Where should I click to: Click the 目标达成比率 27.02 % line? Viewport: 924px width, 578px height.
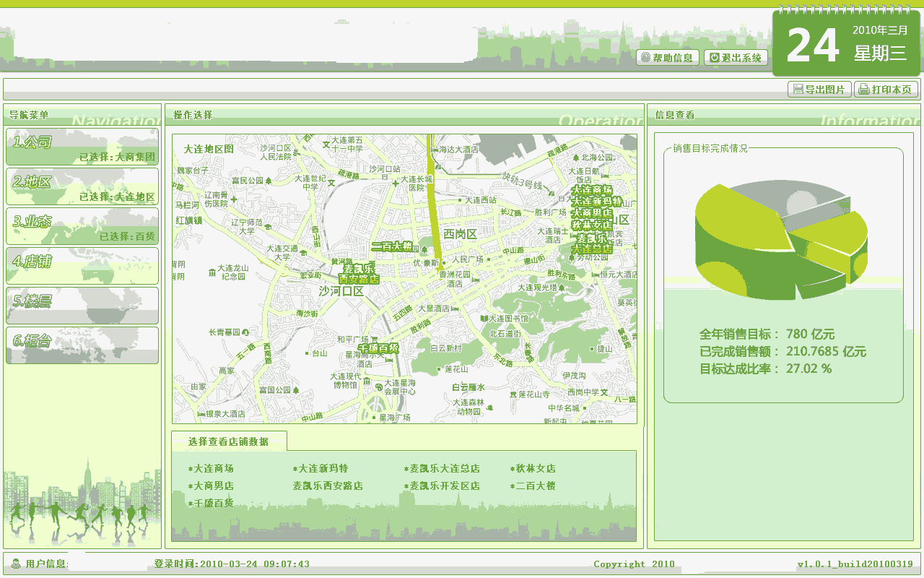(x=765, y=369)
